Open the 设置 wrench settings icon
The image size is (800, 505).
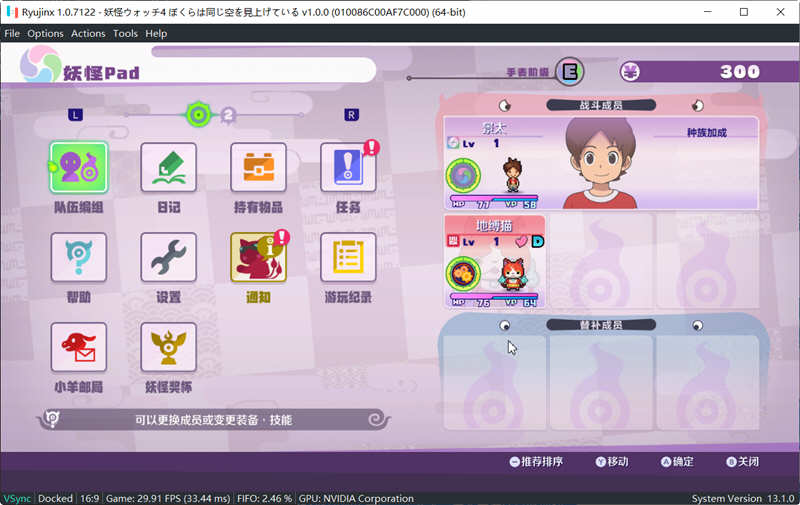(x=168, y=257)
